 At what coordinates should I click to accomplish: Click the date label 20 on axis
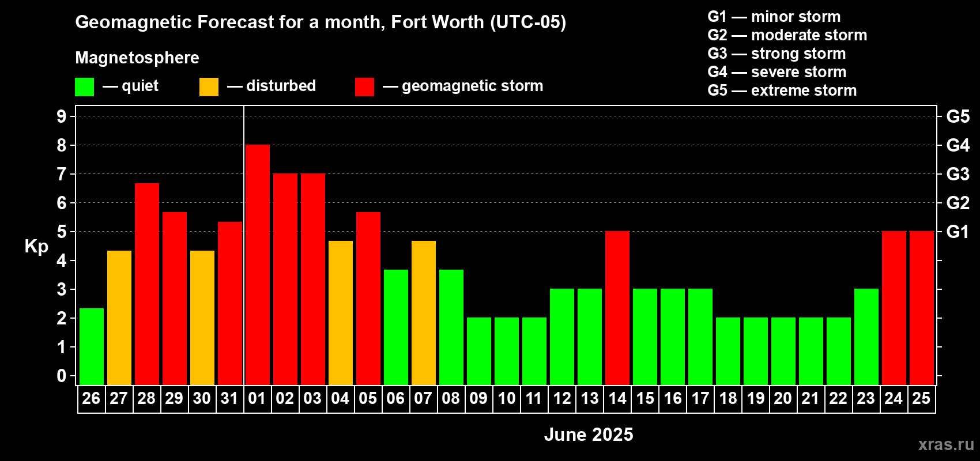pos(783,398)
